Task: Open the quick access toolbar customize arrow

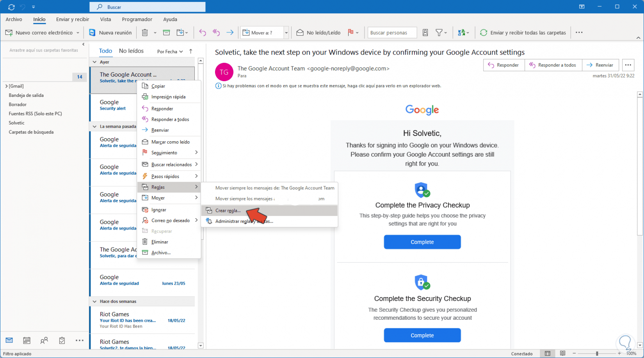Action: pos(34,7)
